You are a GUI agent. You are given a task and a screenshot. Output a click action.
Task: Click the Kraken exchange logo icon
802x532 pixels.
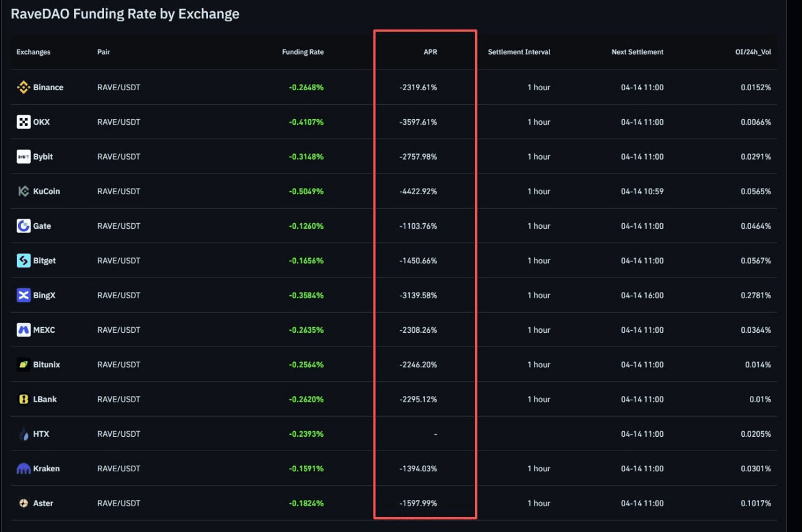(x=23, y=469)
